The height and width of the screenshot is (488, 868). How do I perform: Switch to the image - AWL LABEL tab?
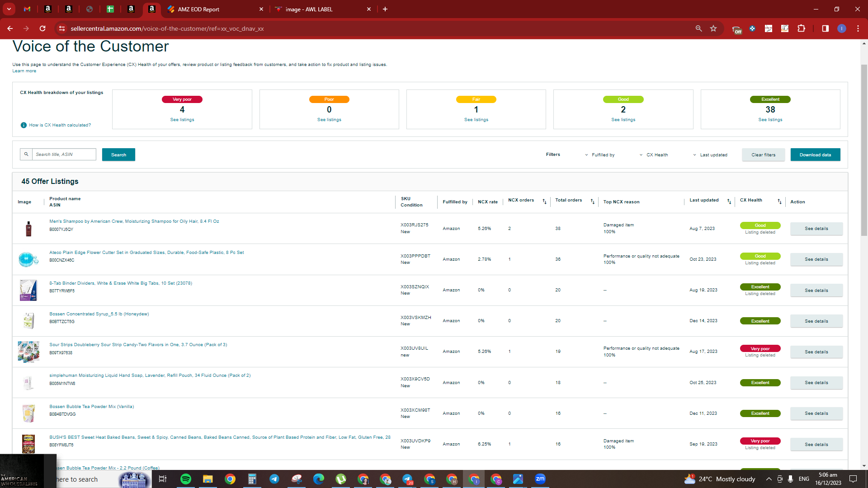point(323,9)
